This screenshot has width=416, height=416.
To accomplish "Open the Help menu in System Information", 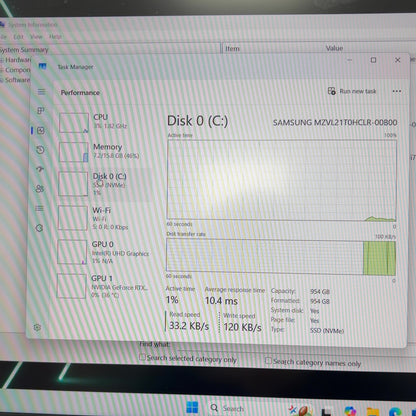I will (55, 37).
